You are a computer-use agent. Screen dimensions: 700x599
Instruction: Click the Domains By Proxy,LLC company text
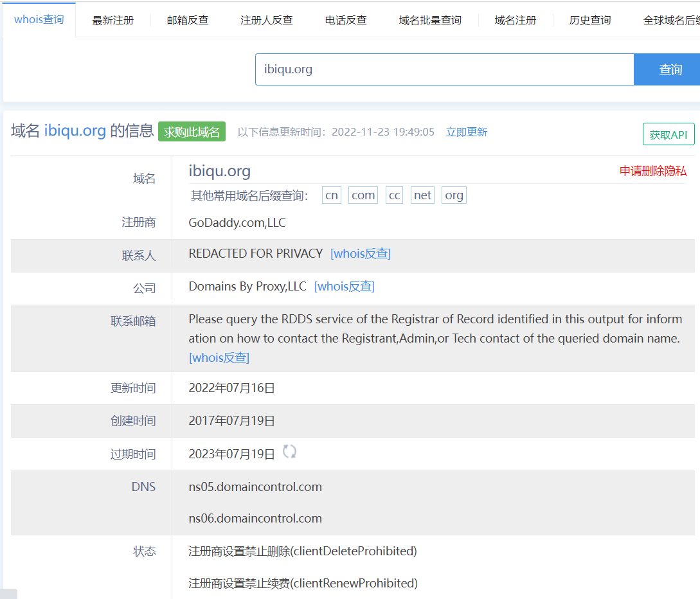point(247,286)
